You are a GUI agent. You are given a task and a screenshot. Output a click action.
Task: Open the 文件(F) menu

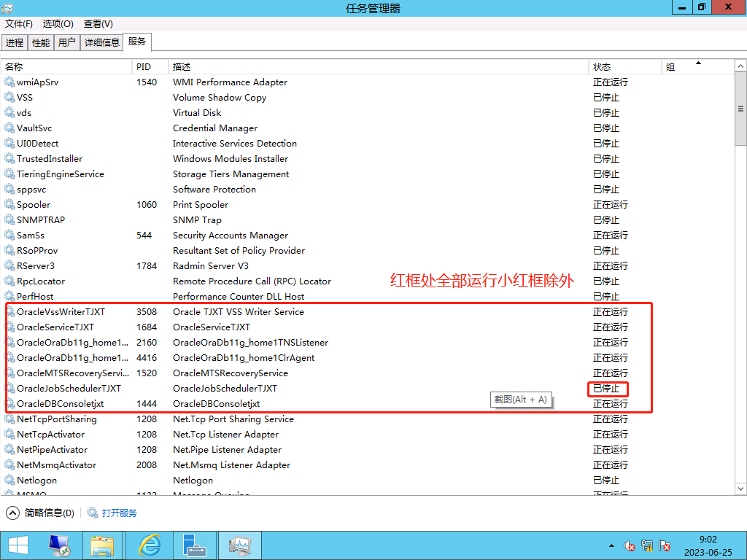point(19,24)
